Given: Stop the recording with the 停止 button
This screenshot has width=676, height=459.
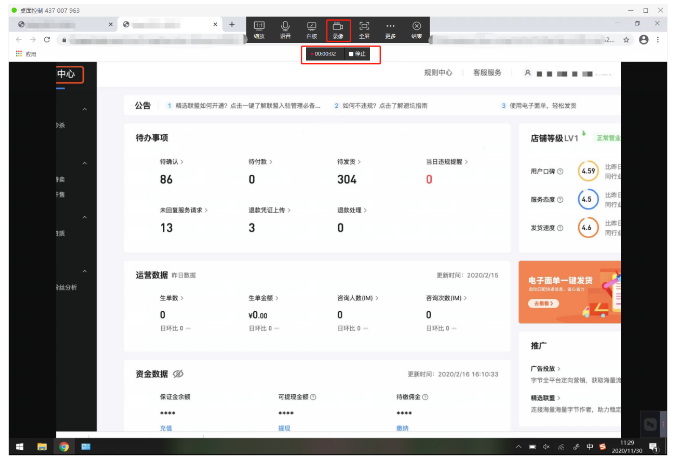Looking at the screenshot, I should tap(357, 54).
